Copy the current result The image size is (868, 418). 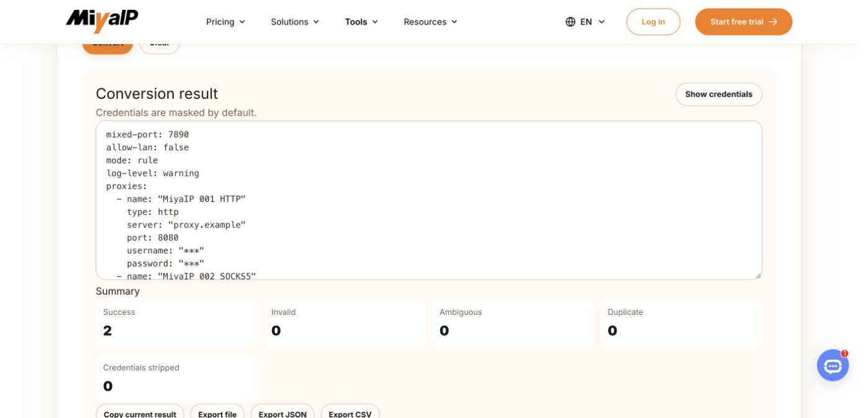point(140,412)
